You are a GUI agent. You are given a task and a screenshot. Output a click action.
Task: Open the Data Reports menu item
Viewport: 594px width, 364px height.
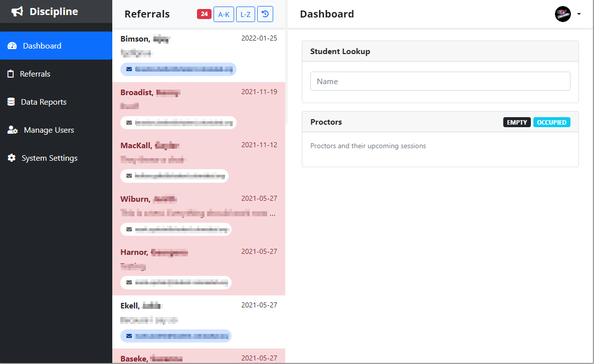[44, 102]
